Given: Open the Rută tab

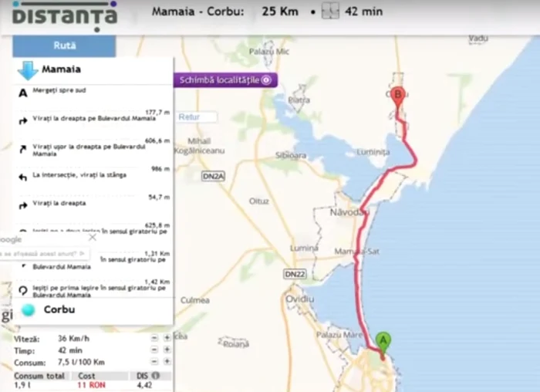Looking at the screenshot, I should pyautogui.click(x=64, y=46).
